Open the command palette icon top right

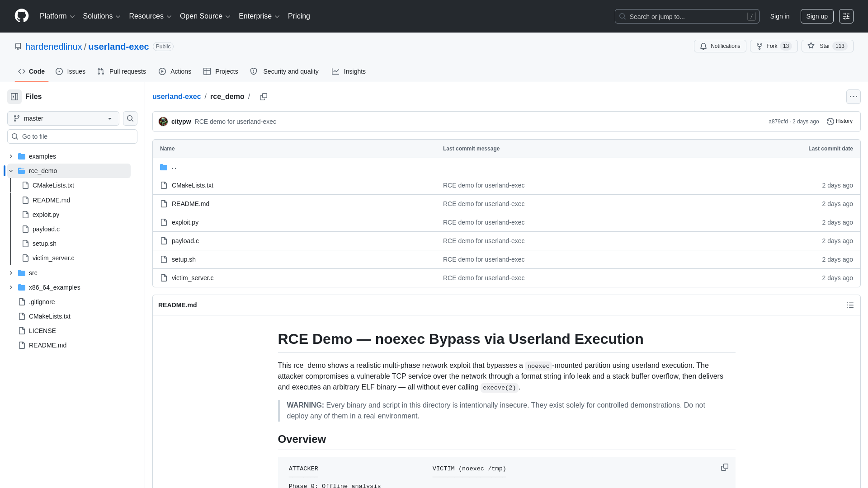(x=846, y=16)
